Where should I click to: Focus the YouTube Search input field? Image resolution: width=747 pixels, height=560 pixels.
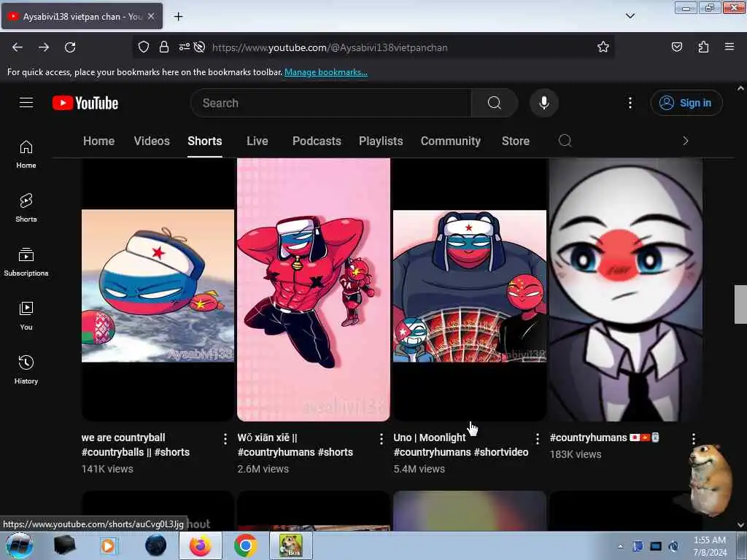(331, 103)
